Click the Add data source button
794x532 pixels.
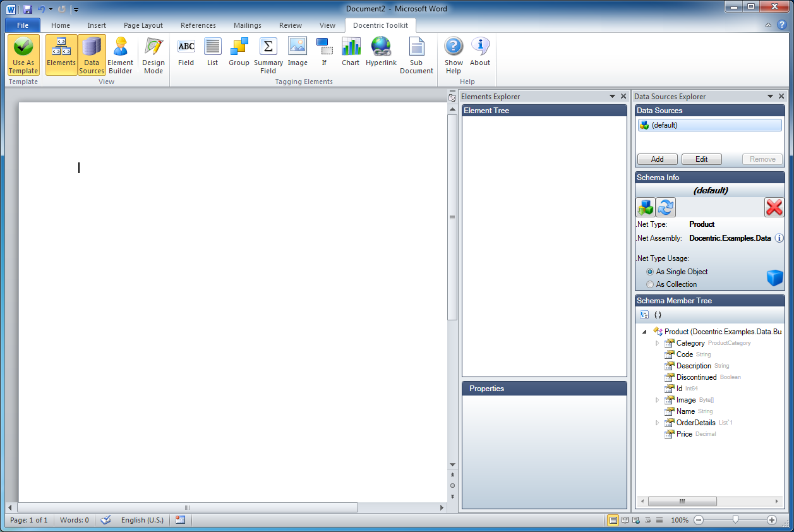coord(658,159)
